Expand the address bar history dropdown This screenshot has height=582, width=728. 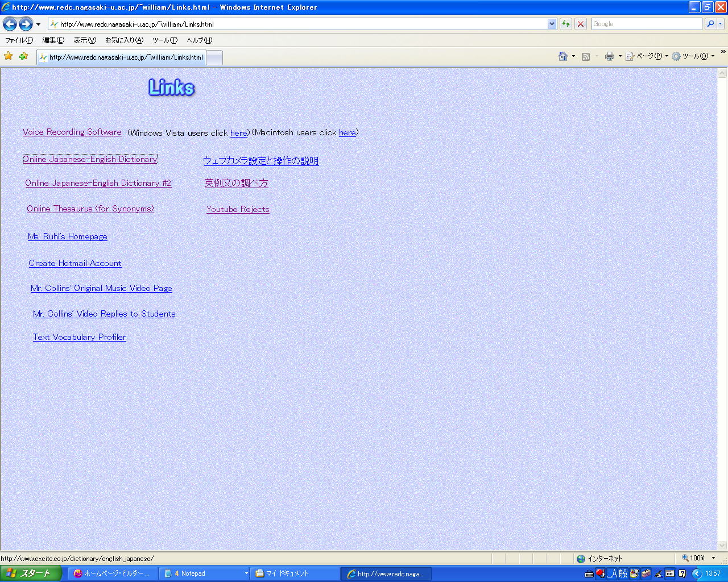(x=552, y=24)
